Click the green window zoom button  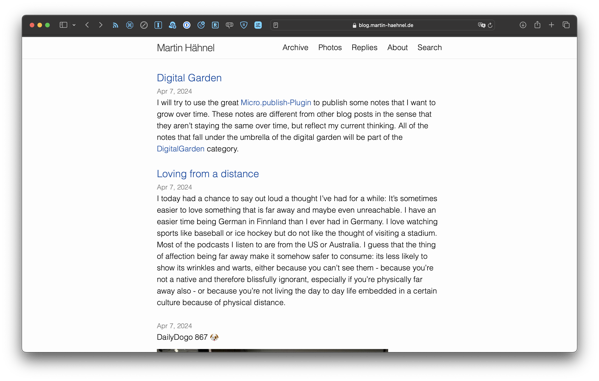coord(47,25)
